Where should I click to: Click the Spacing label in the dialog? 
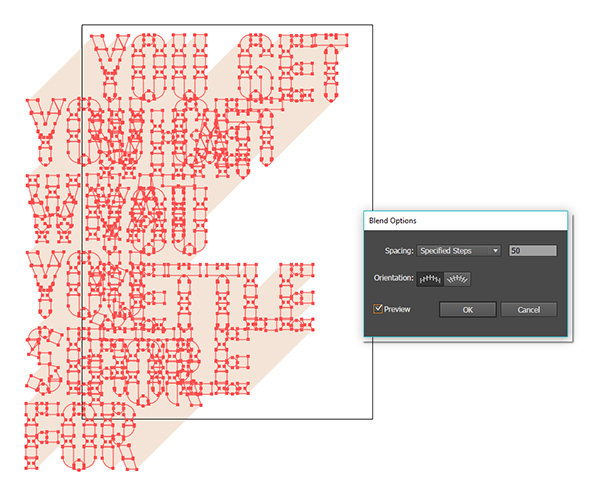(x=398, y=250)
